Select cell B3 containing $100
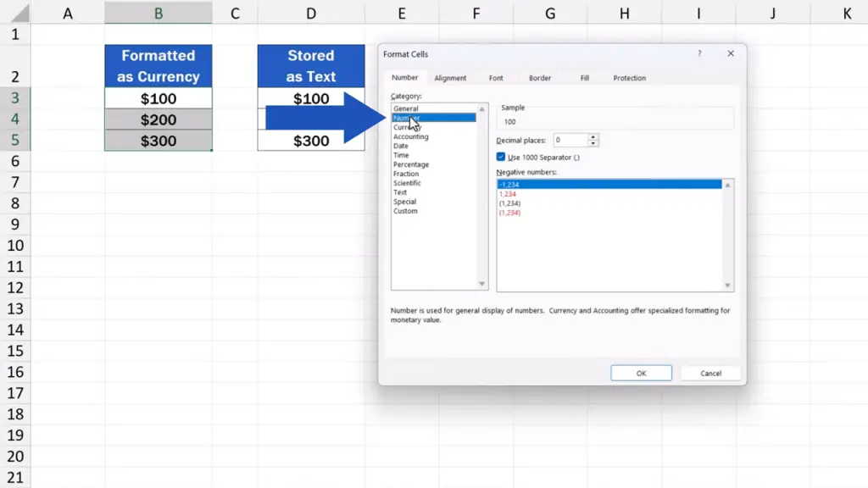The width and height of the screenshot is (868, 488). 159,99
